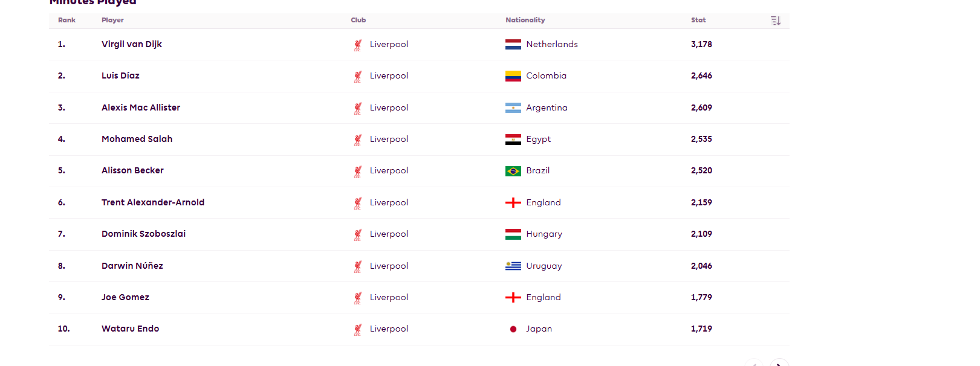The height and width of the screenshot is (366, 980).
Task: Open Wataru Endo player page
Action: (x=131, y=329)
